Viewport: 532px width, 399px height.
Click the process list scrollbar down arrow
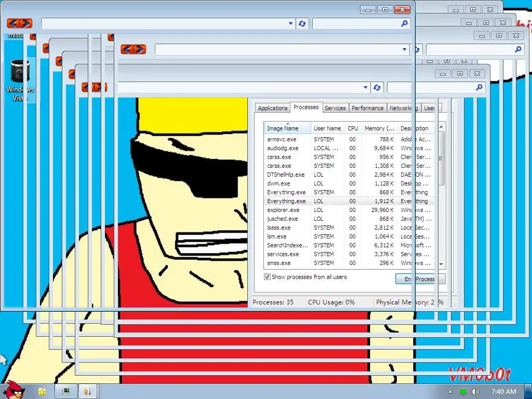coord(441,264)
